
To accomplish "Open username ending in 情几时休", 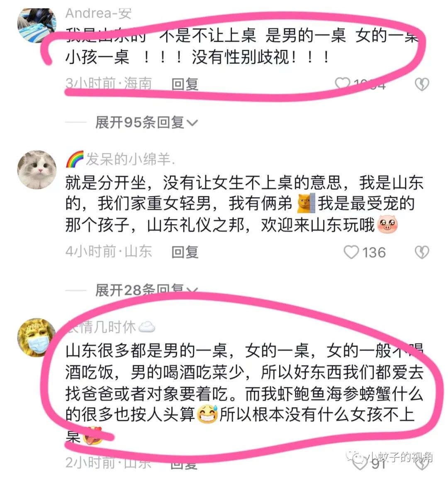I will point(101,327).
